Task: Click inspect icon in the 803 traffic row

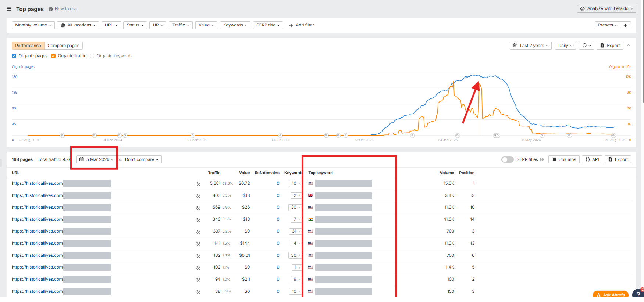Action: (x=198, y=196)
